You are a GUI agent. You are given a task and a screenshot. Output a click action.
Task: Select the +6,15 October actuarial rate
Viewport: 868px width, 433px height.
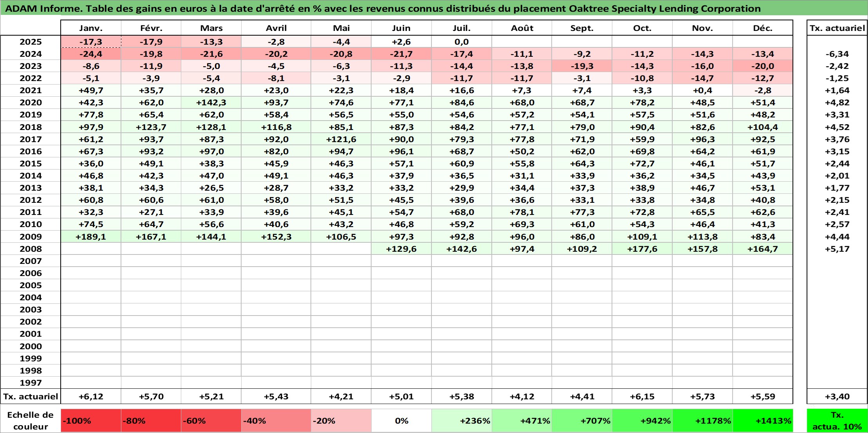pos(642,396)
